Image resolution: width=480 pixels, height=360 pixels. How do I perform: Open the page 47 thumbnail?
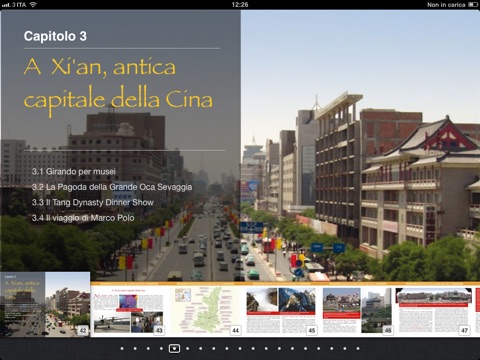point(433,311)
